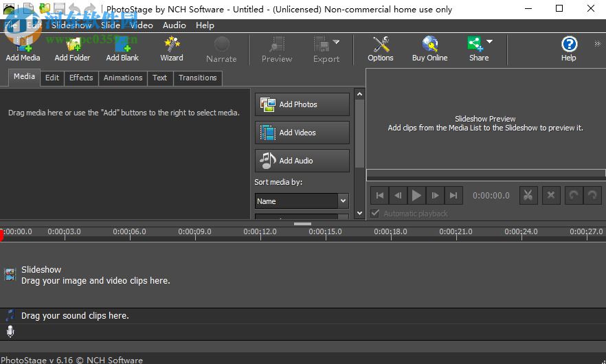The height and width of the screenshot is (364, 606).
Task: Click the delete X icon in preview controls
Action: (551, 196)
